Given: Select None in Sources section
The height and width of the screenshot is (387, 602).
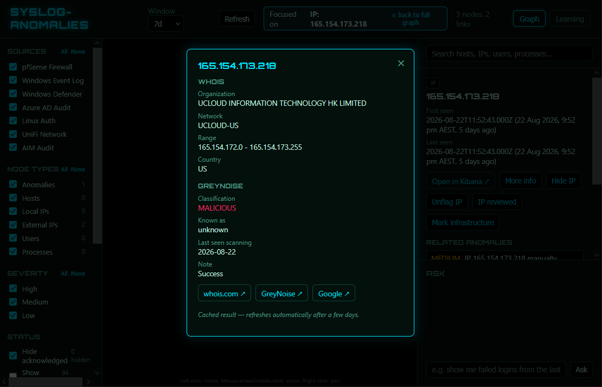Looking at the screenshot, I should tap(78, 51).
